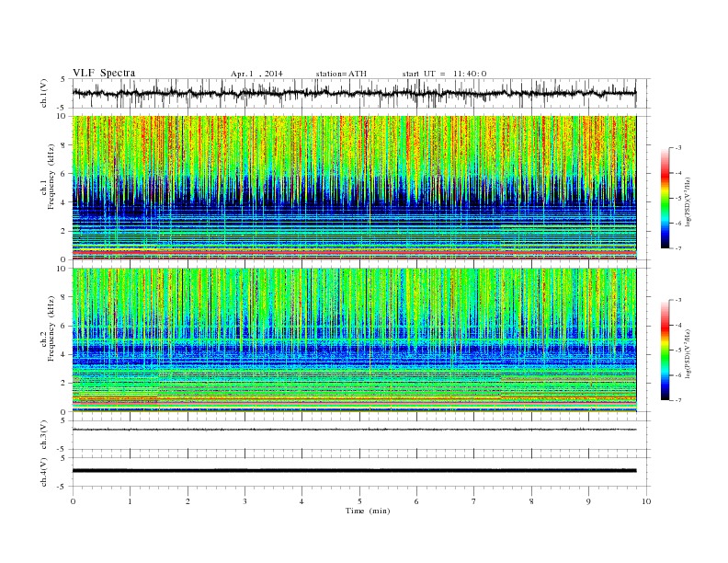This screenshot has height=563, width=728.
Task: Click the "ch.1(V)" waveform axis label
Action: [x=44, y=94]
